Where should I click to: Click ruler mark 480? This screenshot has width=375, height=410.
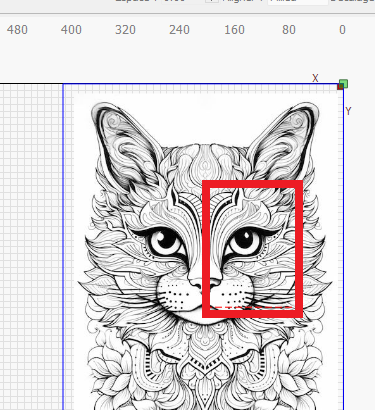tap(17, 30)
